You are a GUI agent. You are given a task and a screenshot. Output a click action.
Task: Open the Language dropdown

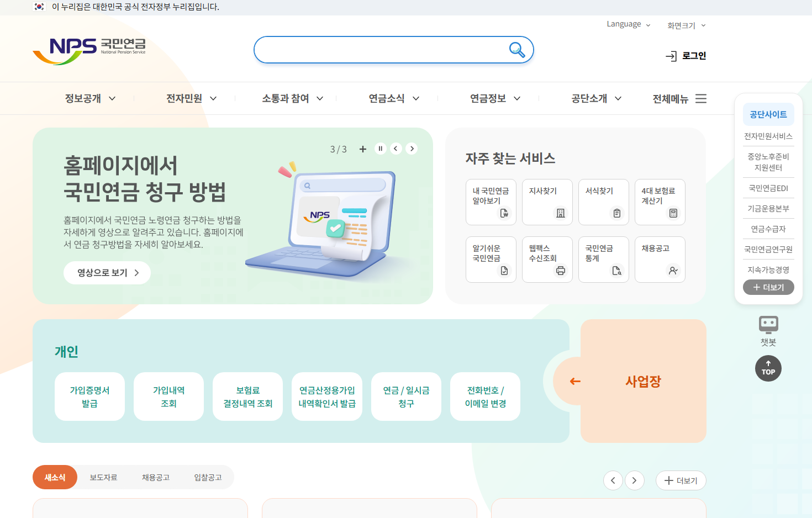tap(629, 24)
